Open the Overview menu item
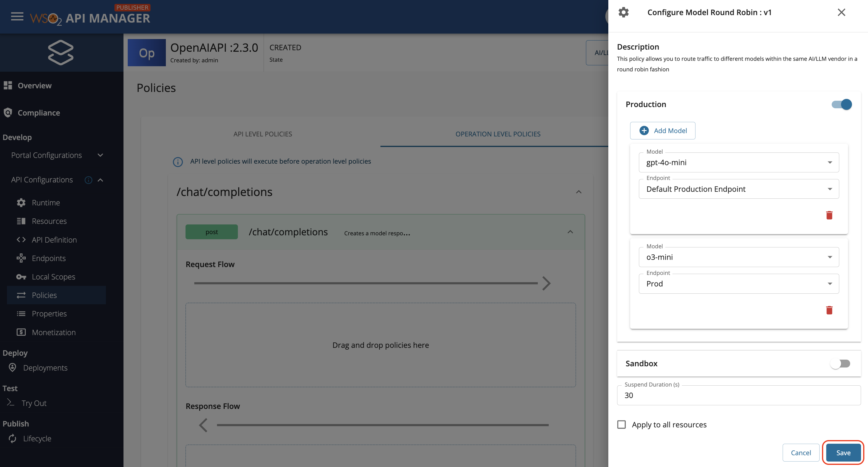The height and width of the screenshot is (467, 868). pyautogui.click(x=35, y=86)
